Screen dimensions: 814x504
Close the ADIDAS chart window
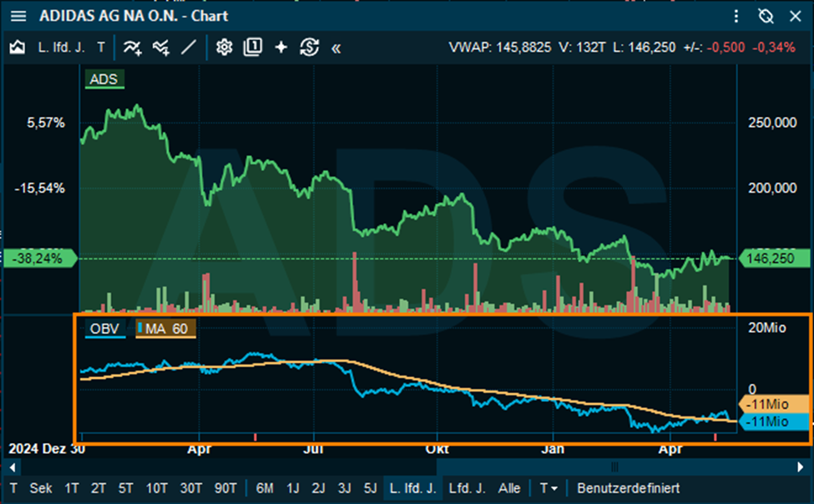tap(796, 16)
